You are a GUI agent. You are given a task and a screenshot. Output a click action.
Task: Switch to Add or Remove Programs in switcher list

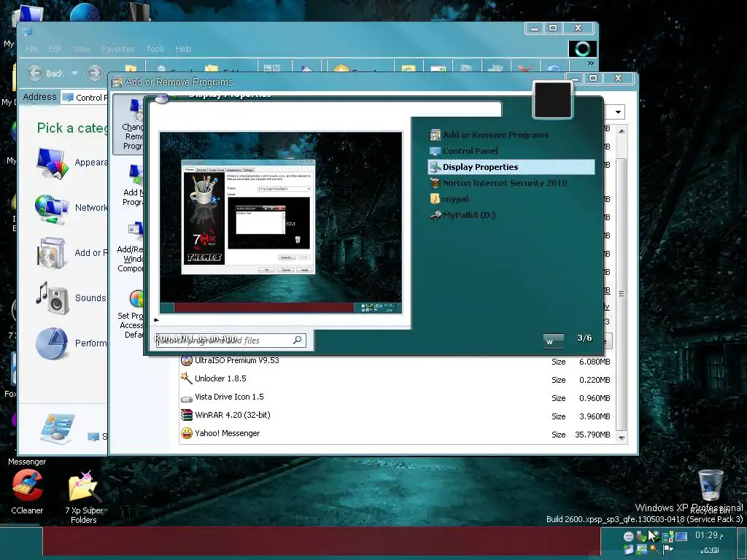511,135
